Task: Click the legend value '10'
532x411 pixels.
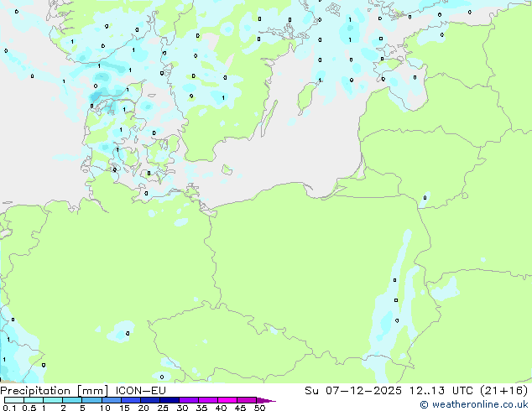Action: click(x=105, y=408)
